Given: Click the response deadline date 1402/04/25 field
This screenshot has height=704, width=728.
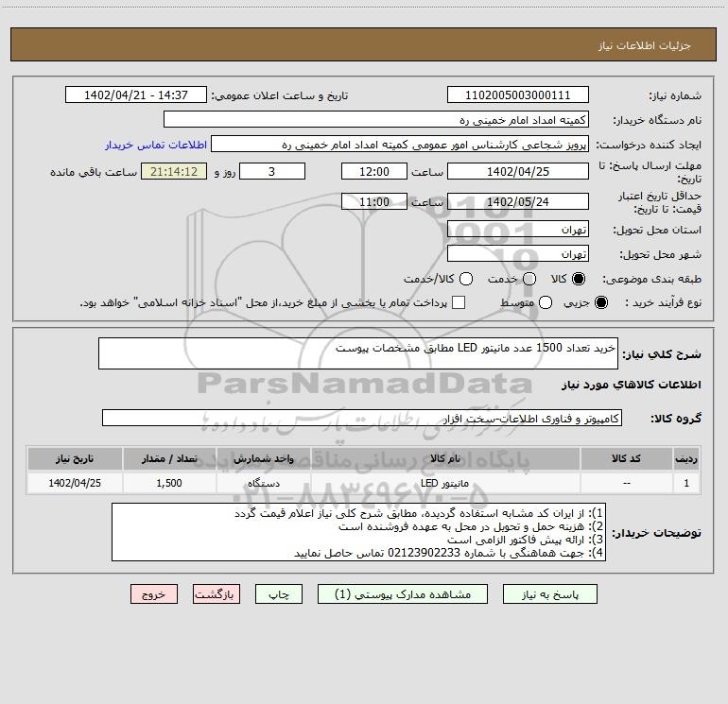Looking at the screenshot, I should point(518,171).
